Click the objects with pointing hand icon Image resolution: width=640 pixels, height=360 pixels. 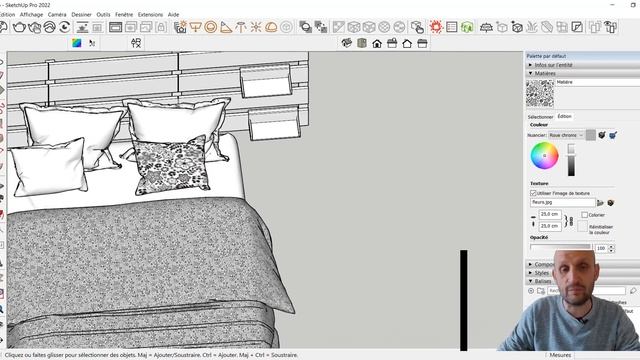417,27
